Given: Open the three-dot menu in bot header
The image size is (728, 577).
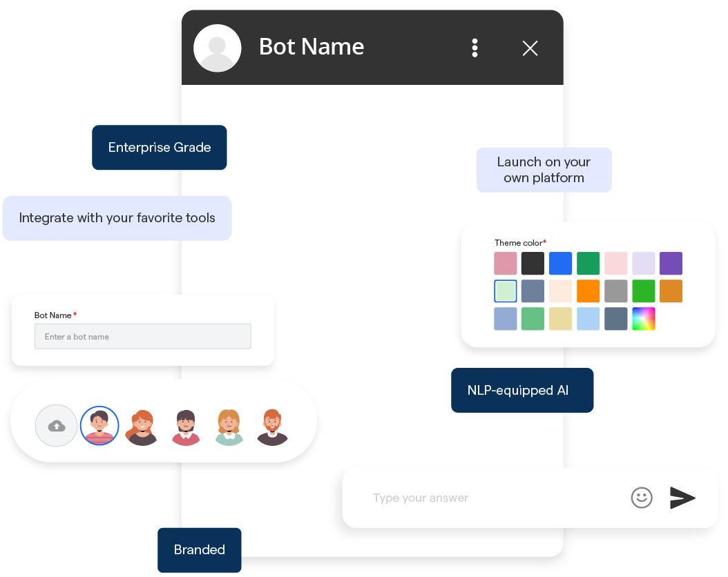Looking at the screenshot, I should (475, 48).
